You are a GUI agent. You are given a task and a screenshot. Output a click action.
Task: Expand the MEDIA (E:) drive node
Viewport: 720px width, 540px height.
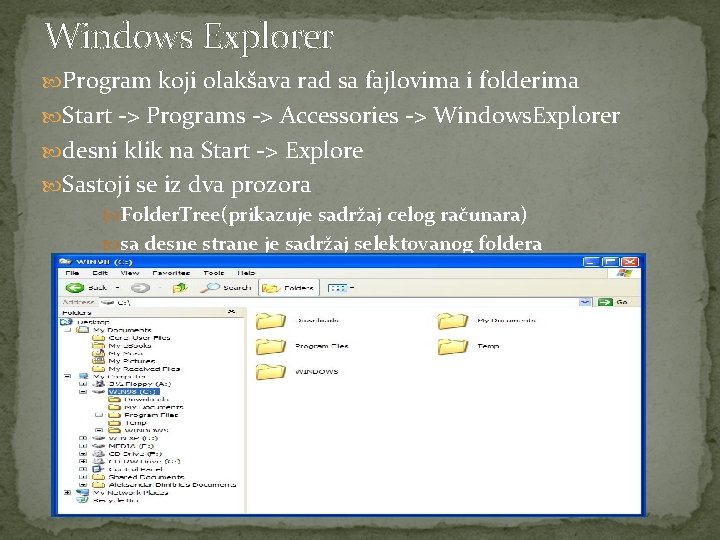83,446
